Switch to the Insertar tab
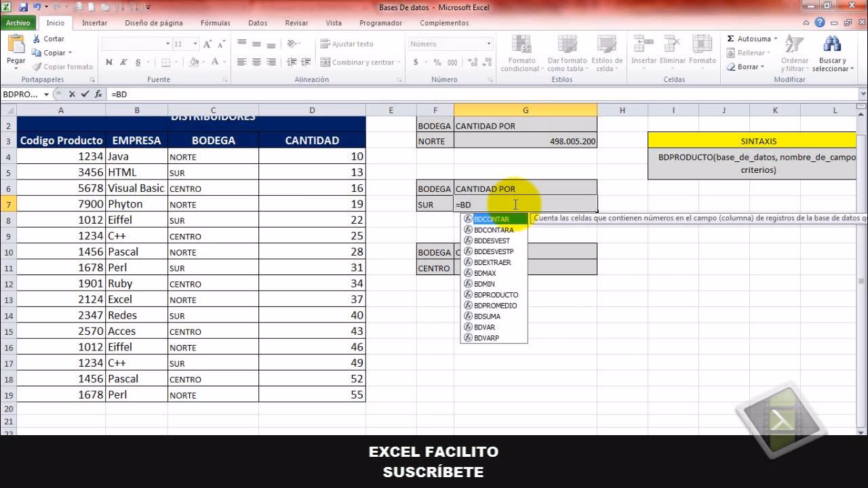Screen dimensions: 868x488 [x=94, y=23]
